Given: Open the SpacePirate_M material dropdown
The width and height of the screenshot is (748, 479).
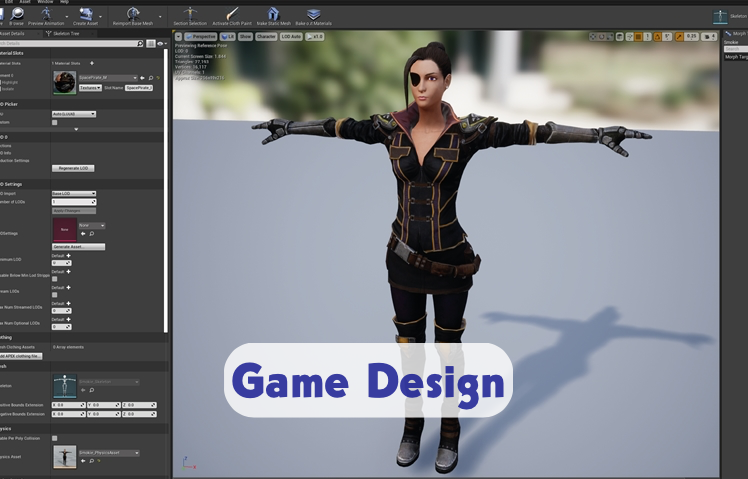Looking at the screenshot, I should (x=108, y=78).
